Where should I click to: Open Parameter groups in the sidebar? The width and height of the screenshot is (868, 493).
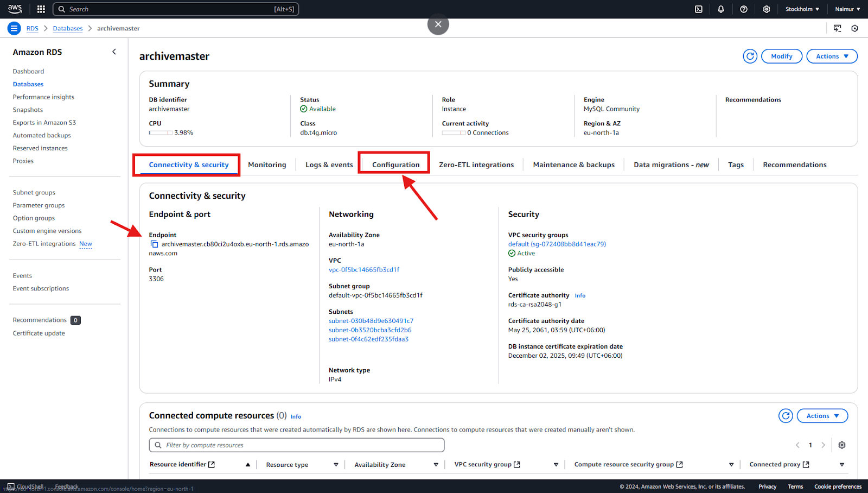tap(39, 205)
